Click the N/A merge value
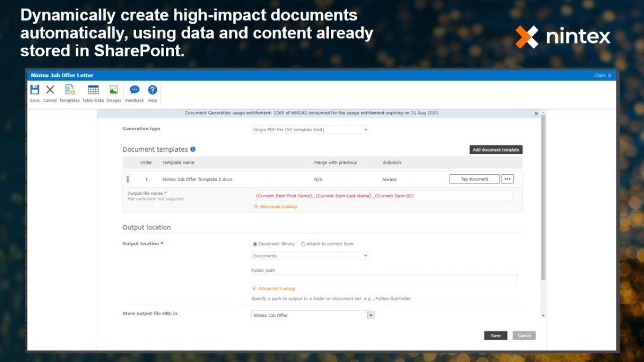 point(318,180)
